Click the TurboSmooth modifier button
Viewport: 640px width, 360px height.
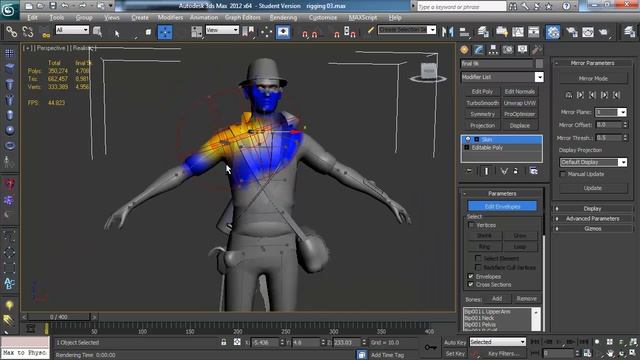(482, 103)
